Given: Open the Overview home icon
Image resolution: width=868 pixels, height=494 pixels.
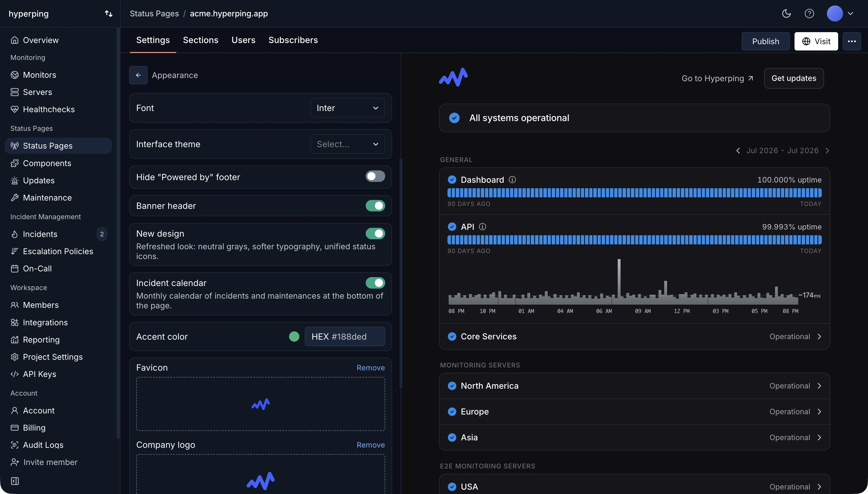Looking at the screenshot, I should tap(15, 40).
